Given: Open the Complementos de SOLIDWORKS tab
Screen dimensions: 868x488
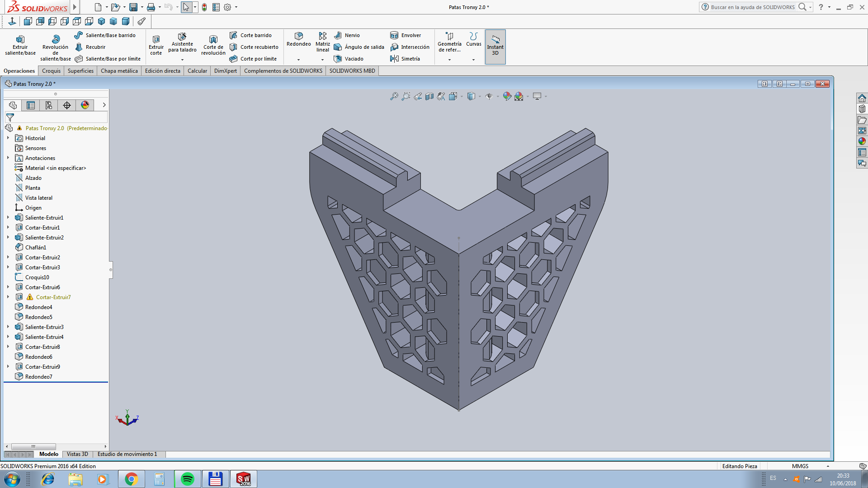Looking at the screenshot, I should coord(283,71).
